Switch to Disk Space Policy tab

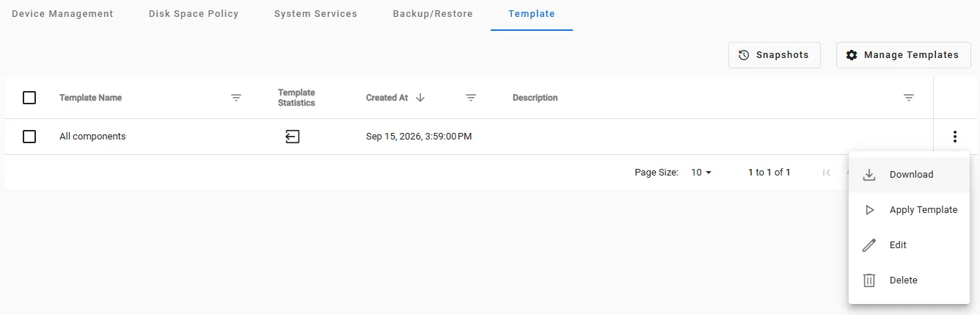194,14
